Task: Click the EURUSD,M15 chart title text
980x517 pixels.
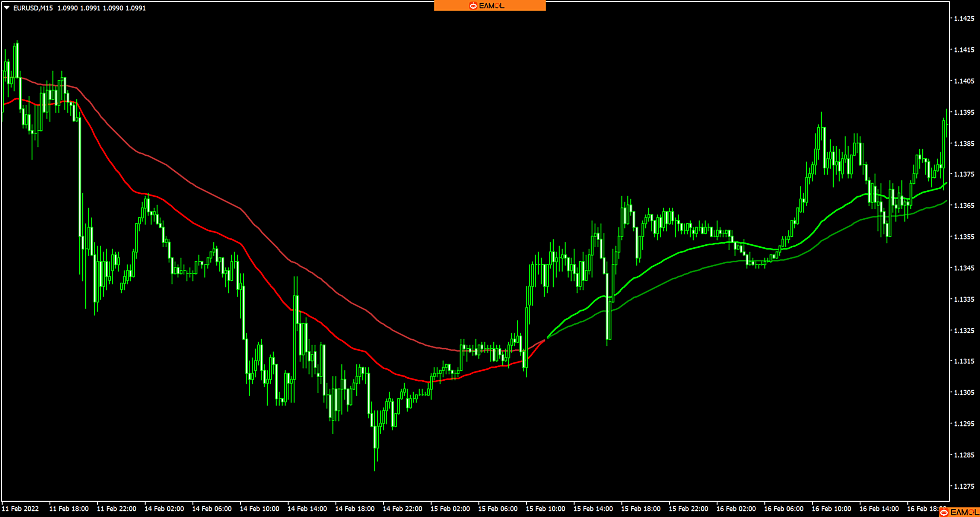Action: click(33, 8)
